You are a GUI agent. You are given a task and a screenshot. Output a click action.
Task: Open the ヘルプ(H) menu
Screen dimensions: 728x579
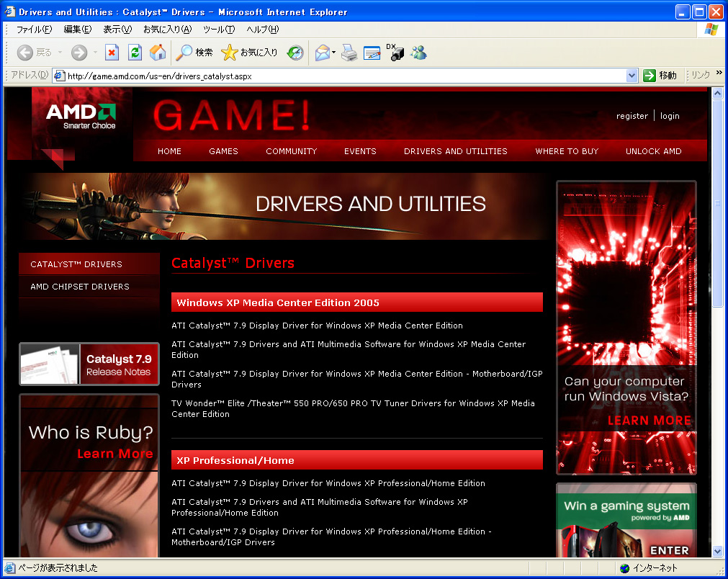(262, 30)
